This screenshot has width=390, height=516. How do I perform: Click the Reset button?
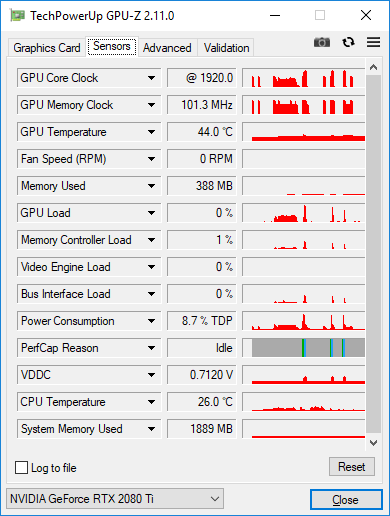pos(352,467)
